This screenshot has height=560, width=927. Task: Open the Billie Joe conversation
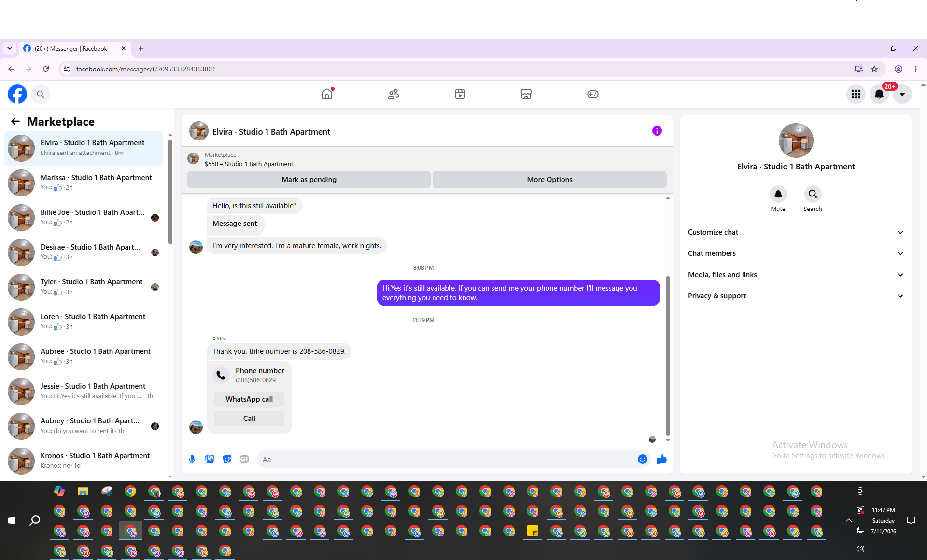pyautogui.click(x=84, y=217)
